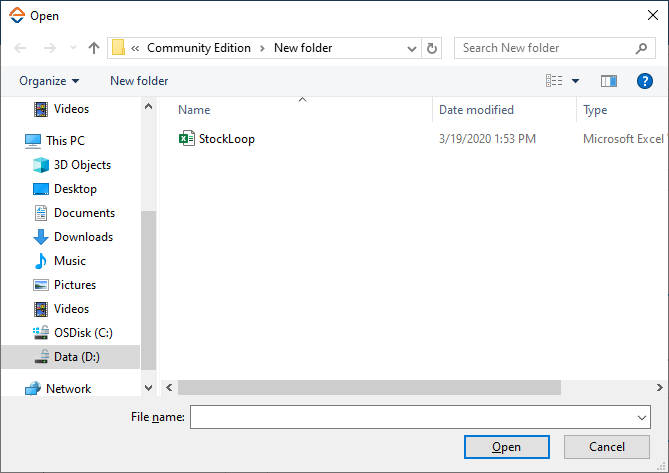This screenshot has height=473, width=669.
Task: Click into the File name text field
Action: click(410, 417)
